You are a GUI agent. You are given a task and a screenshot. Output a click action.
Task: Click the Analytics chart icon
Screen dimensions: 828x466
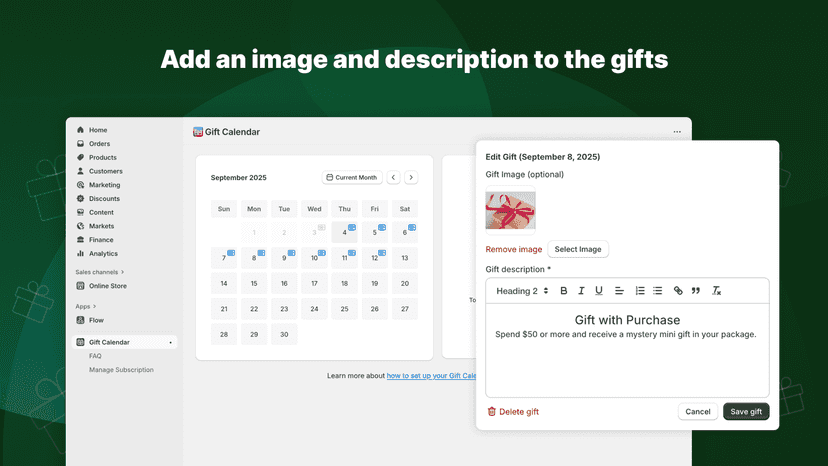pyautogui.click(x=80, y=253)
